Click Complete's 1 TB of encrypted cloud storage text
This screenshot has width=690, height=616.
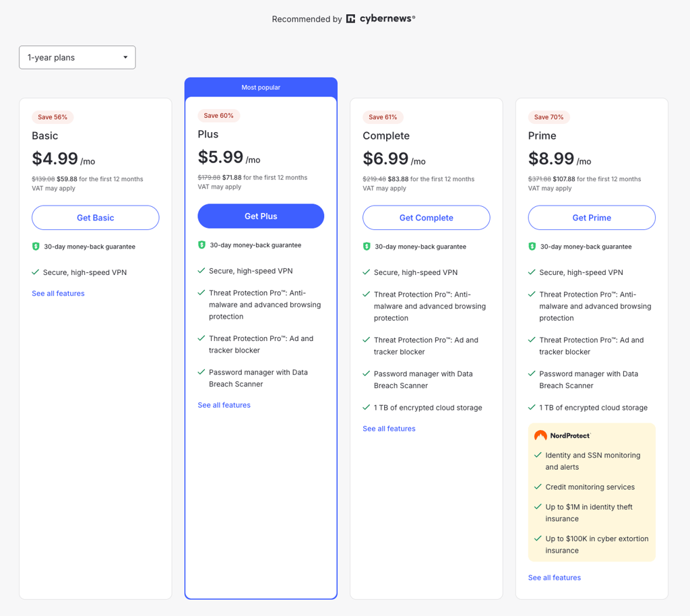(x=428, y=408)
